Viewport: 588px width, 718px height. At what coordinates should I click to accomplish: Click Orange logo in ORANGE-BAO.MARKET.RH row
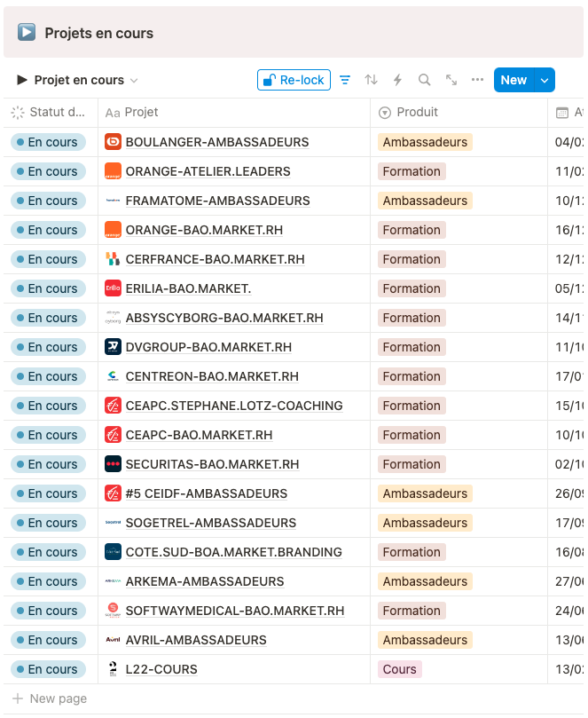click(113, 230)
